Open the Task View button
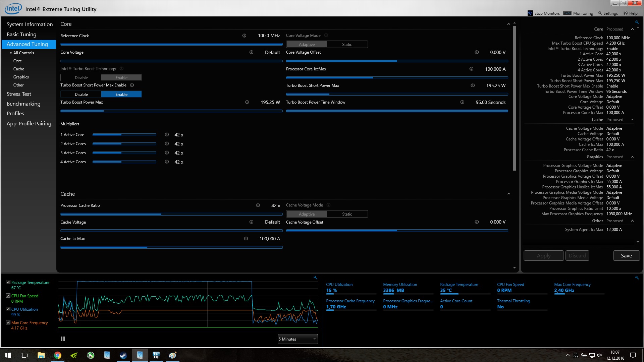This screenshot has height=362, width=644. click(24, 355)
